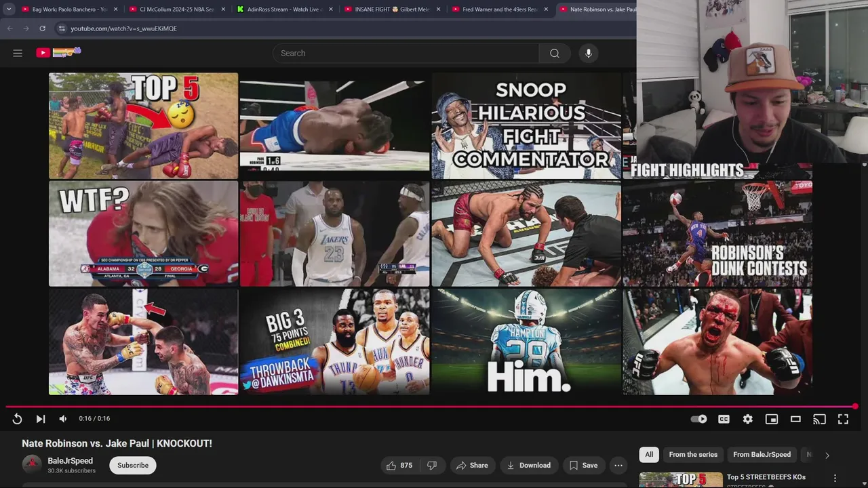868x488 pixels.
Task: Mute the video volume
Action: point(63,419)
